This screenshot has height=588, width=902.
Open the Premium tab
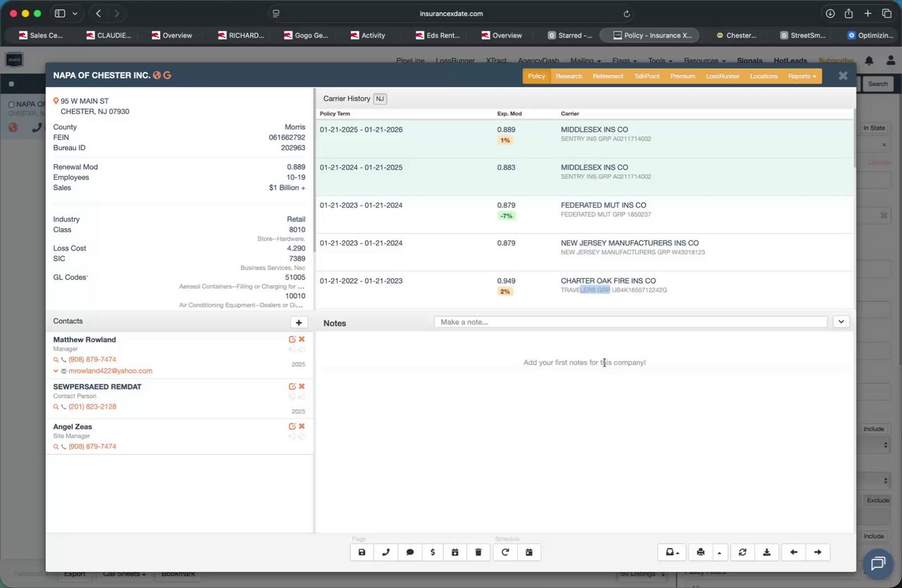(682, 76)
